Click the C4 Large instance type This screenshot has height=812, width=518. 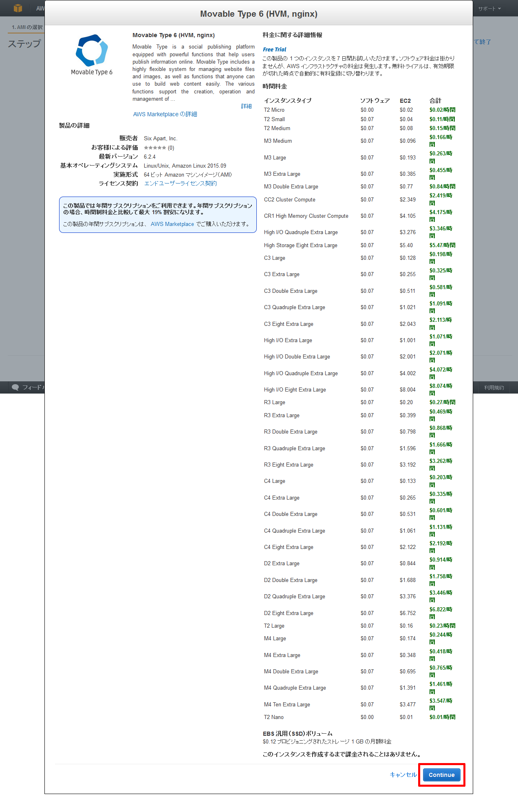point(275,481)
